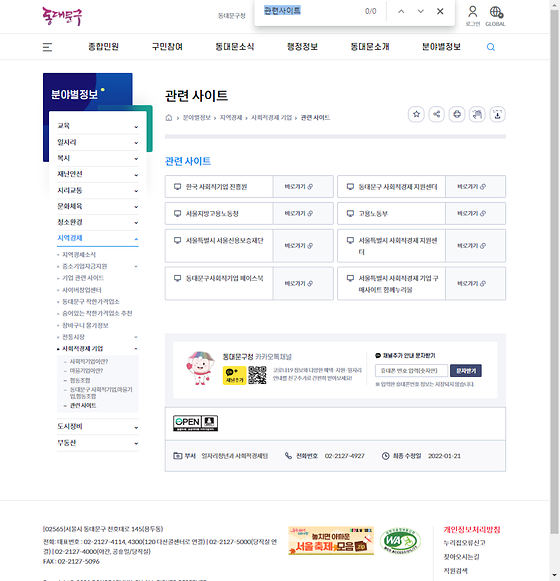Open the 동대문소개 top menu

(x=370, y=47)
